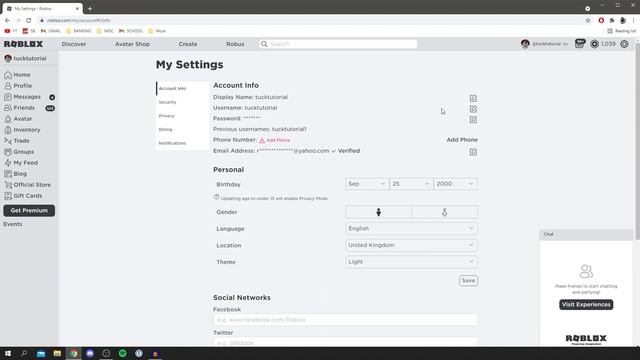Open the MISC bookmarks folder

tap(105, 31)
